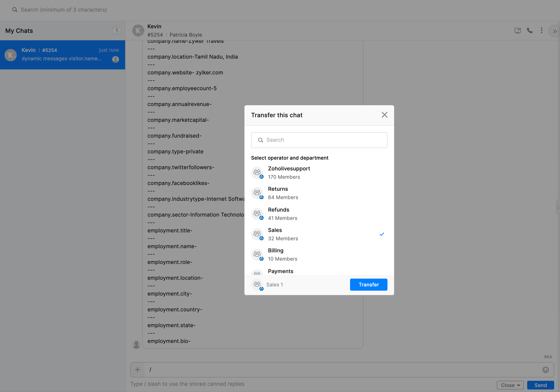Click the blue Transfer button

(x=368, y=285)
